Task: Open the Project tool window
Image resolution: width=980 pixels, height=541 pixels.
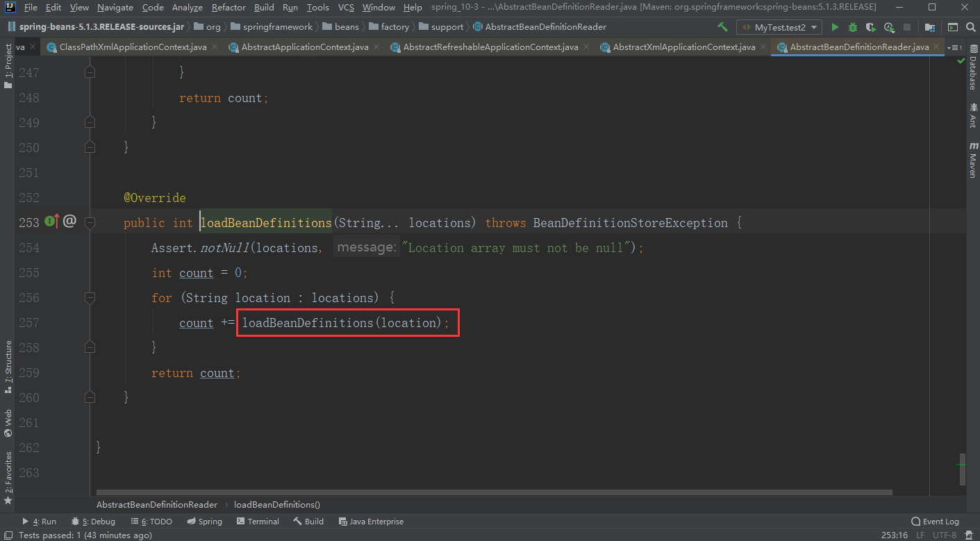Action: point(8,66)
